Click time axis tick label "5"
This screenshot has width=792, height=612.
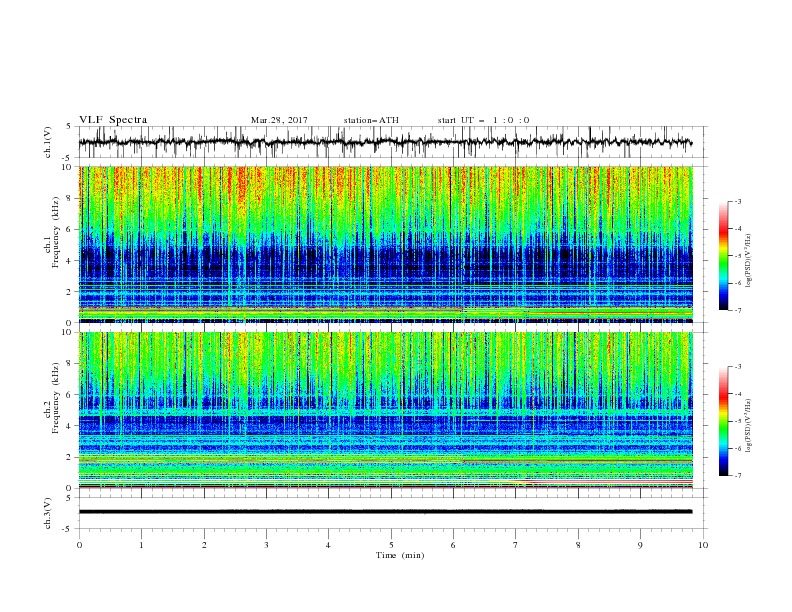[x=391, y=545]
